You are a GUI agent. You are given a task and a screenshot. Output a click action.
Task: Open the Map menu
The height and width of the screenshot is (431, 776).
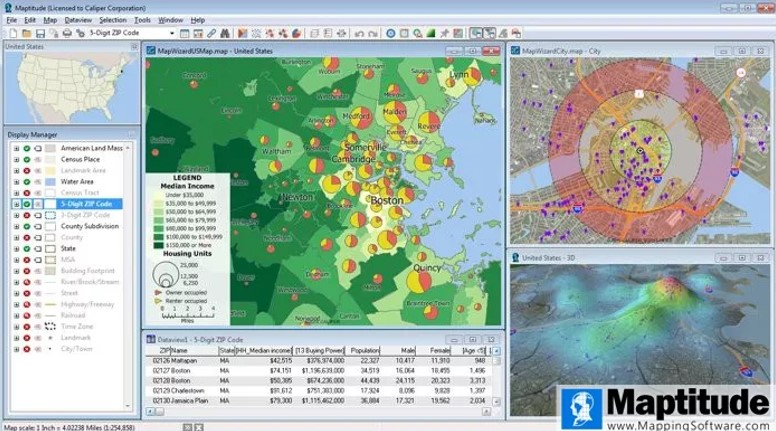tap(50, 20)
